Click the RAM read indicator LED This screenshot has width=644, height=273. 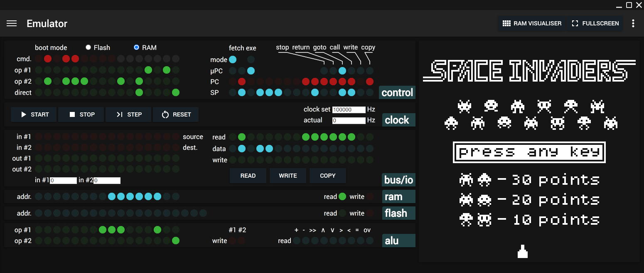(342, 196)
